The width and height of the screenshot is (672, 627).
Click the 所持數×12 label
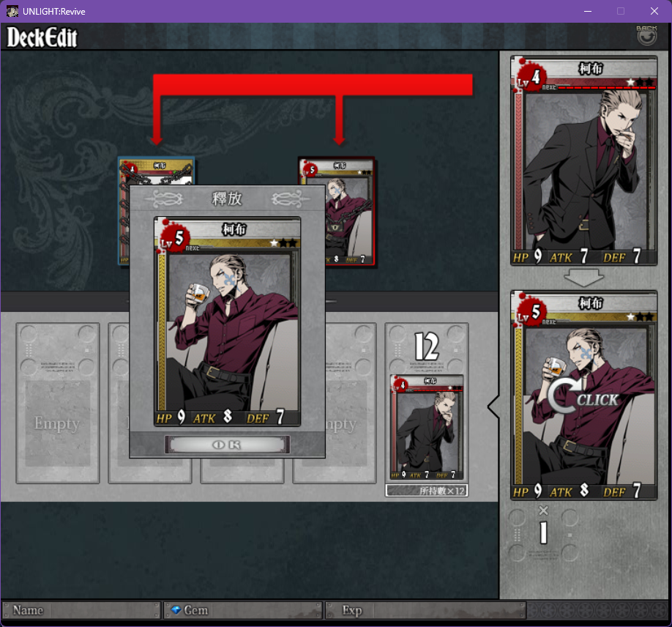pos(427,490)
